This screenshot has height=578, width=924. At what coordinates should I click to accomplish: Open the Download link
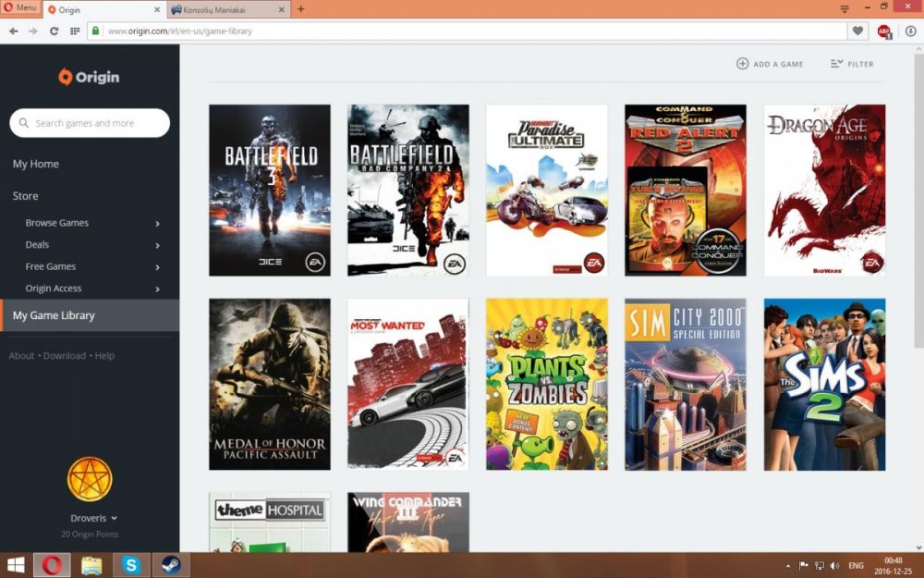click(65, 356)
